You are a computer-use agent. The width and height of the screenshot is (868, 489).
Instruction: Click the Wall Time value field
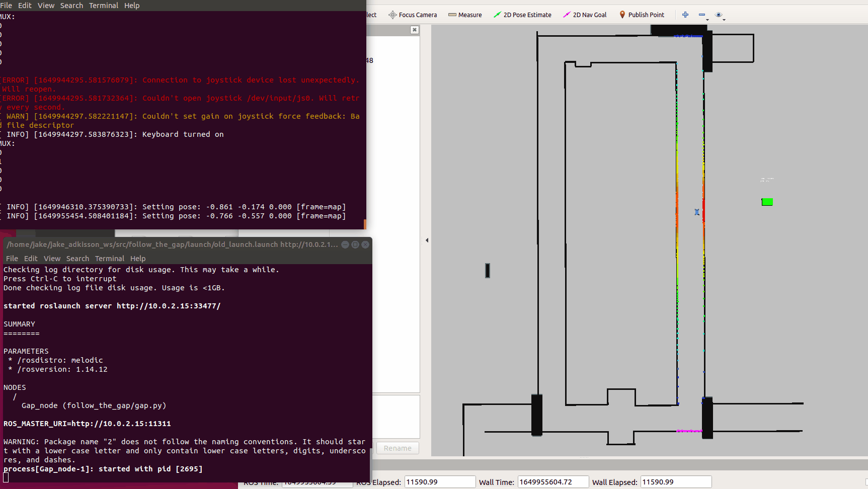tap(553, 482)
